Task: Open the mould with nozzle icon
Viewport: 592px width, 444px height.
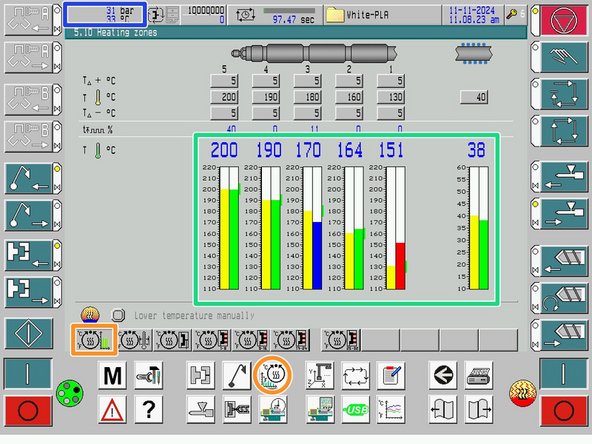Action: click(x=237, y=410)
